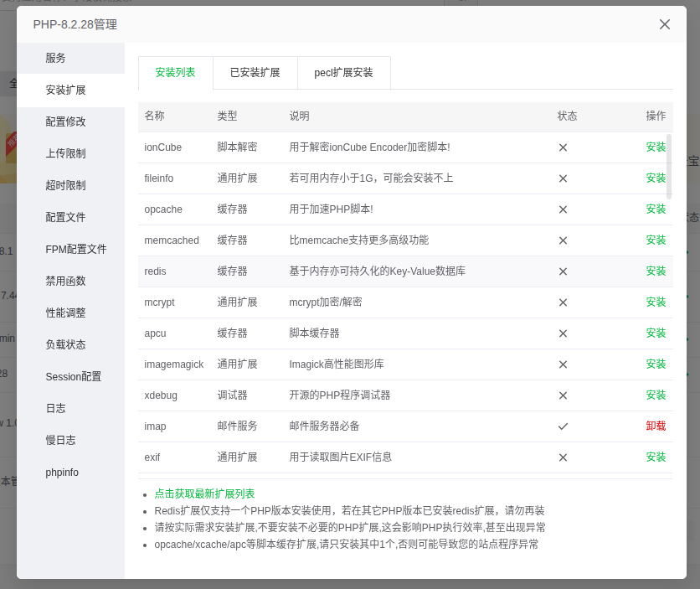Click the X status icon for redis
This screenshot has width=700, height=589.
563,271
